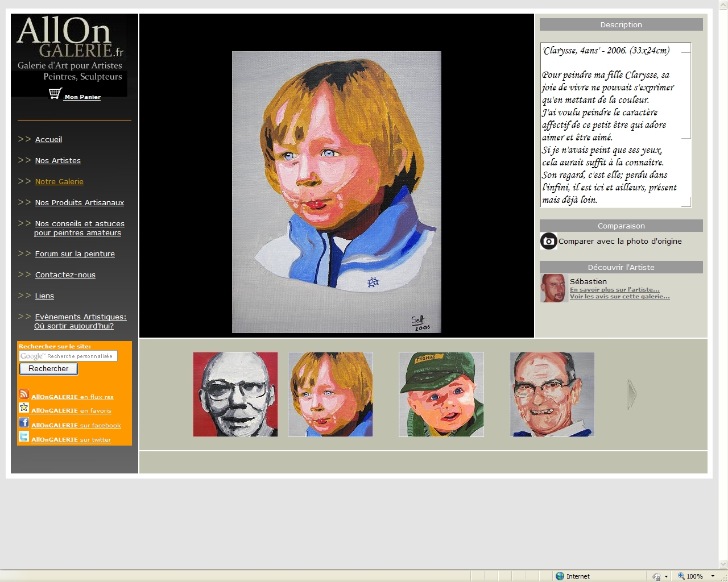Screen dimensions: 728x582
Task: Click the AllOn Galerie logo
Action: 69,49
